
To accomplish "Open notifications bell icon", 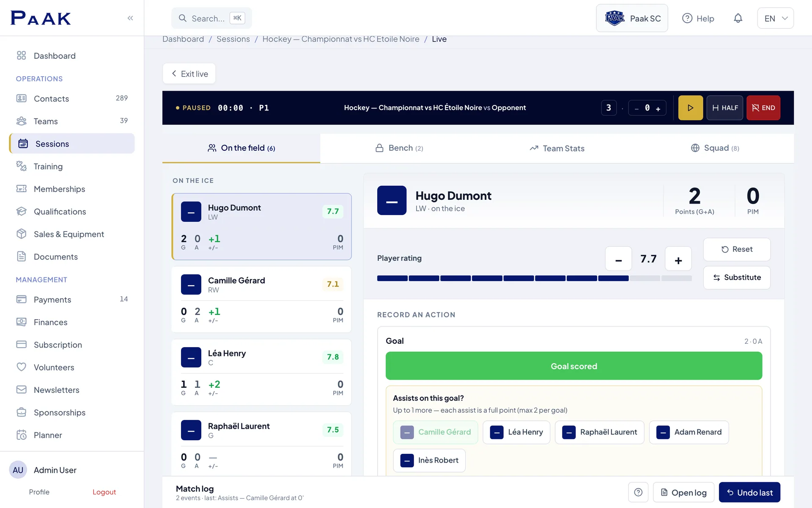I will pyautogui.click(x=738, y=18).
